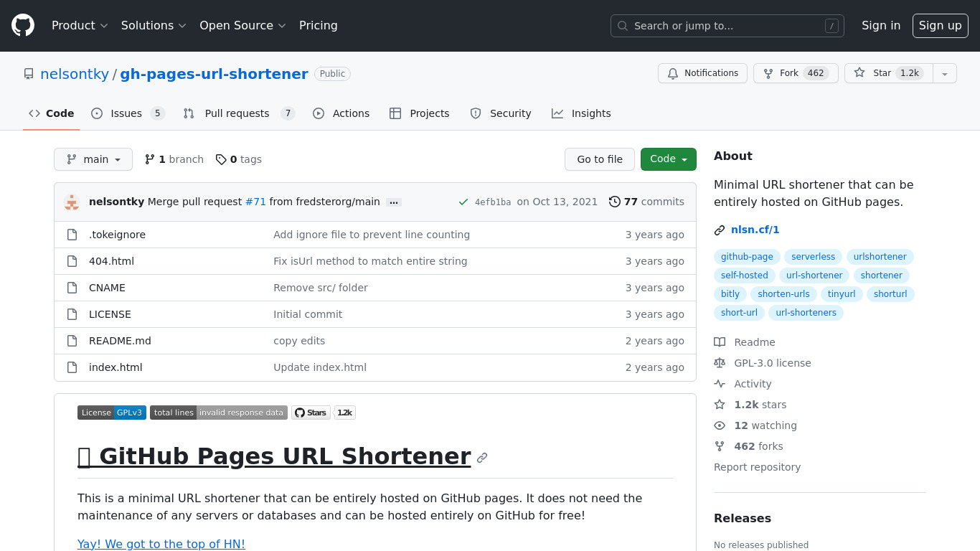Click the total lines badge

click(x=219, y=413)
